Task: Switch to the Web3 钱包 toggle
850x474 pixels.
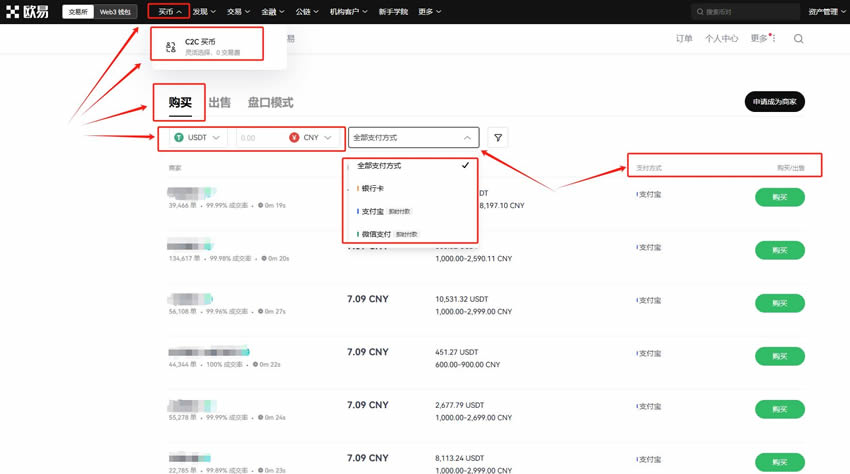Action: pos(115,12)
